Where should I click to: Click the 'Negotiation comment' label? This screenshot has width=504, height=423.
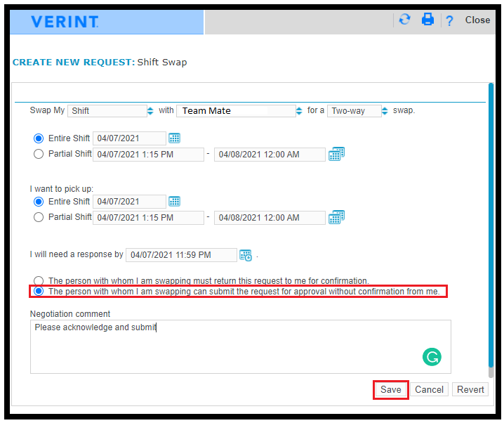[x=70, y=314]
